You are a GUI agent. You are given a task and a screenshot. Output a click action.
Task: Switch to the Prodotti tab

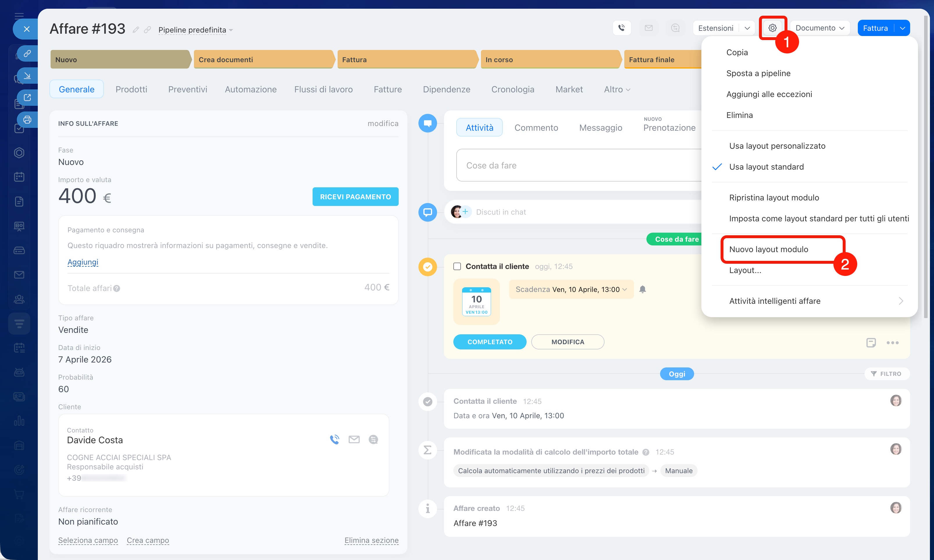[x=131, y=89]
